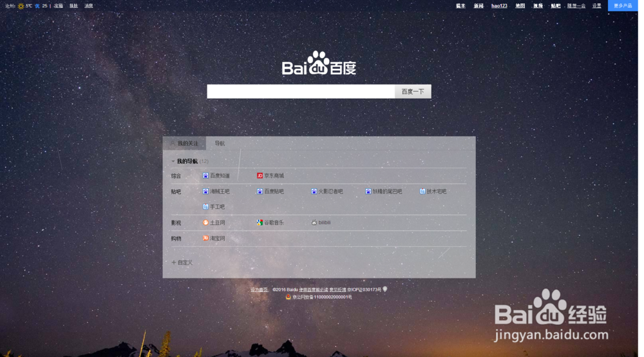
Task: Click the bilibili TV icon
Action: pyautogui.click(x=314, y=222)
